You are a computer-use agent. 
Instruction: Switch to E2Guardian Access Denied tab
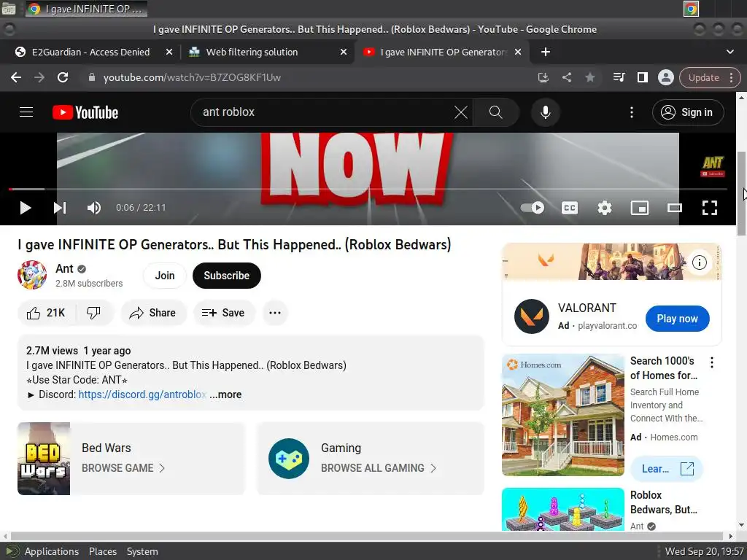[x=90, y=52]
